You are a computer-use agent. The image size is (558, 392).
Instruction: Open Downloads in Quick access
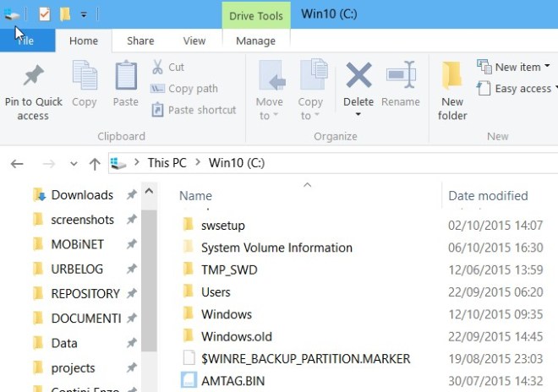pos(82,195)
